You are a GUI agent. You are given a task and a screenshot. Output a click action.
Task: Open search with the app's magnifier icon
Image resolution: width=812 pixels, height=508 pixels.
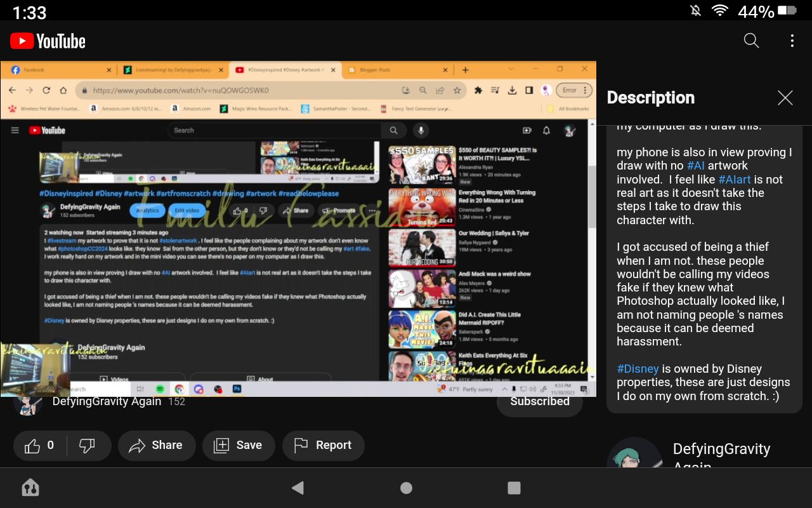click(751, 41)
